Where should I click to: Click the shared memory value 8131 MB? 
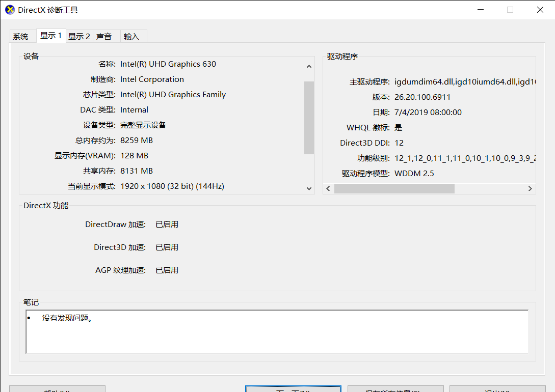pos(137,171)
